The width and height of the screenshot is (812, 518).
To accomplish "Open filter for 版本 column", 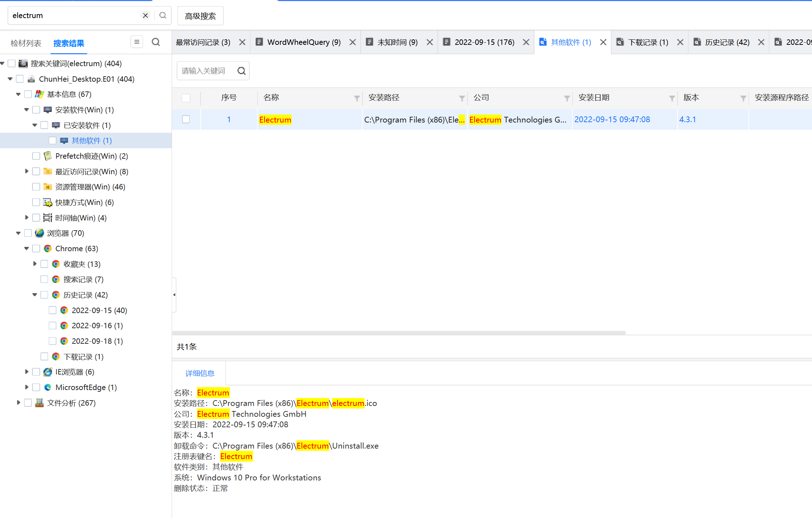I will [743, 98].
